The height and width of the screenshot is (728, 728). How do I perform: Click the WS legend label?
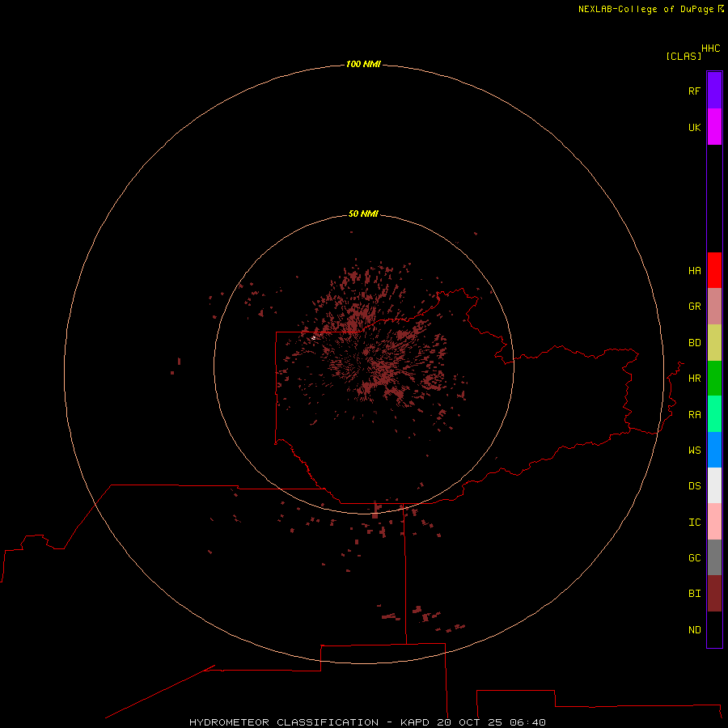tap(694, 450)
